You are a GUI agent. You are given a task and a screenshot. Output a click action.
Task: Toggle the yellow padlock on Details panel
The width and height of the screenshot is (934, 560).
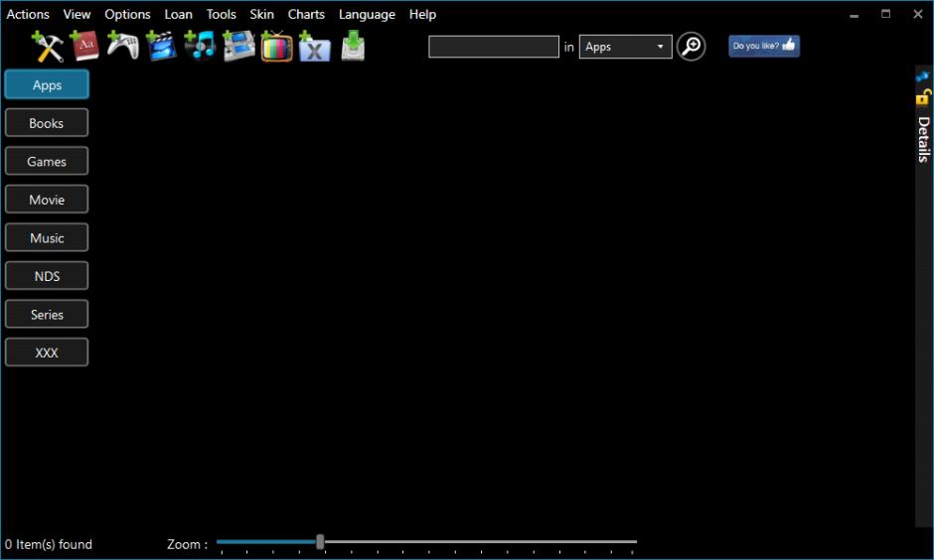923,97
